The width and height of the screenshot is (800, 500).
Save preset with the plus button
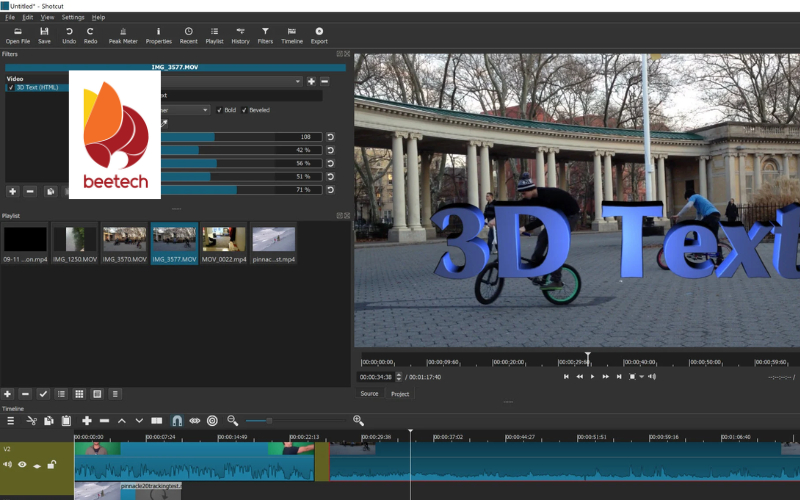pos(311,82)
